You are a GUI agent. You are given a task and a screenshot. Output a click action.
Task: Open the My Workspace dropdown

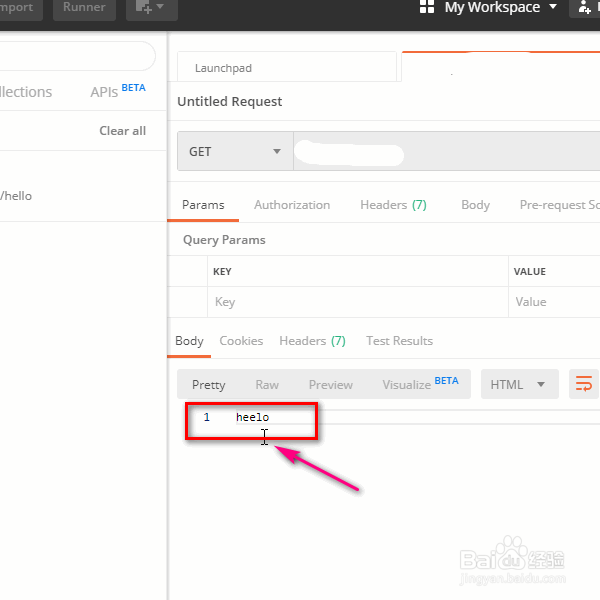coord(501,7)
